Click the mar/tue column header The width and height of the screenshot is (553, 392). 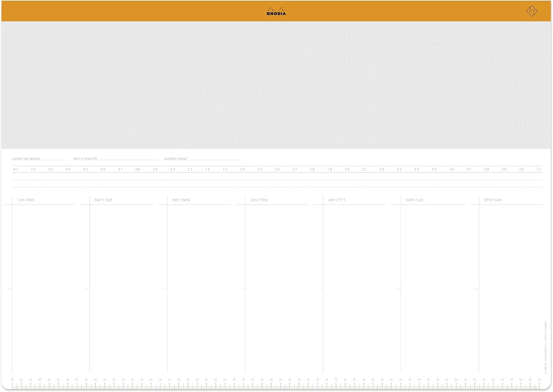coord(104,200)
